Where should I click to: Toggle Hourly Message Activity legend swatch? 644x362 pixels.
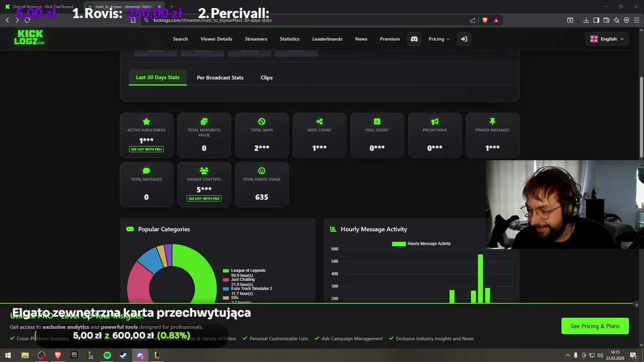pos(398,244)
